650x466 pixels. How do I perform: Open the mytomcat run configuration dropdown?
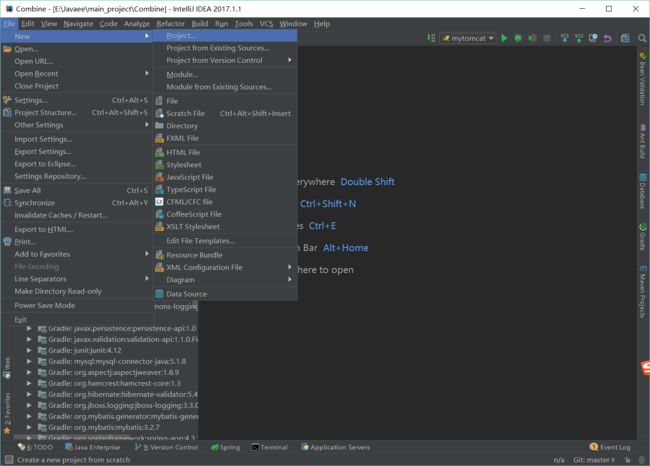[x=468, y=38]
